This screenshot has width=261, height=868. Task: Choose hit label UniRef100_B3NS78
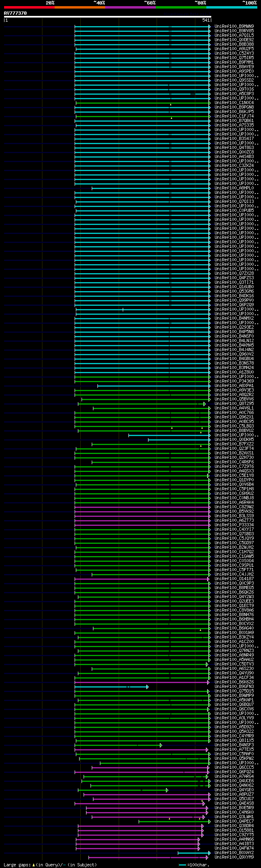(234, 363)
